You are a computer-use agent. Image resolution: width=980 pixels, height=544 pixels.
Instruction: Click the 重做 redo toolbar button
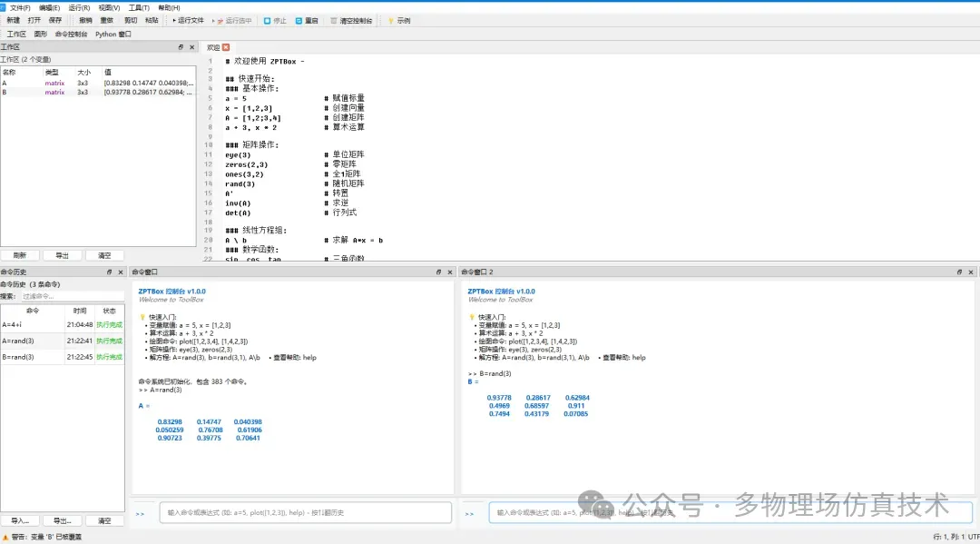coord(107,21)
